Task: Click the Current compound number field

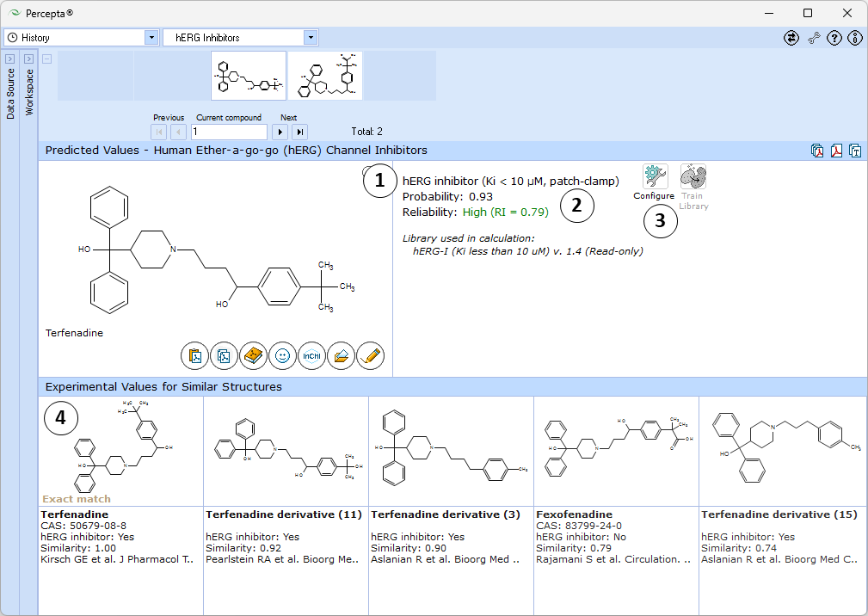Action: (229, 132)
